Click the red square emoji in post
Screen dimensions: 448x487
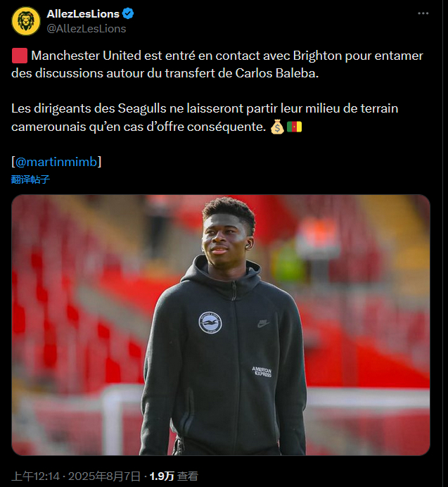point(20,56)
